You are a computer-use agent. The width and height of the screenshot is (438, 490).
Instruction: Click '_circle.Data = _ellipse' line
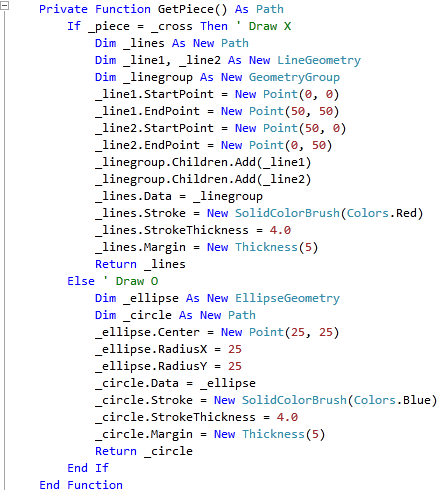pos(175,383)
